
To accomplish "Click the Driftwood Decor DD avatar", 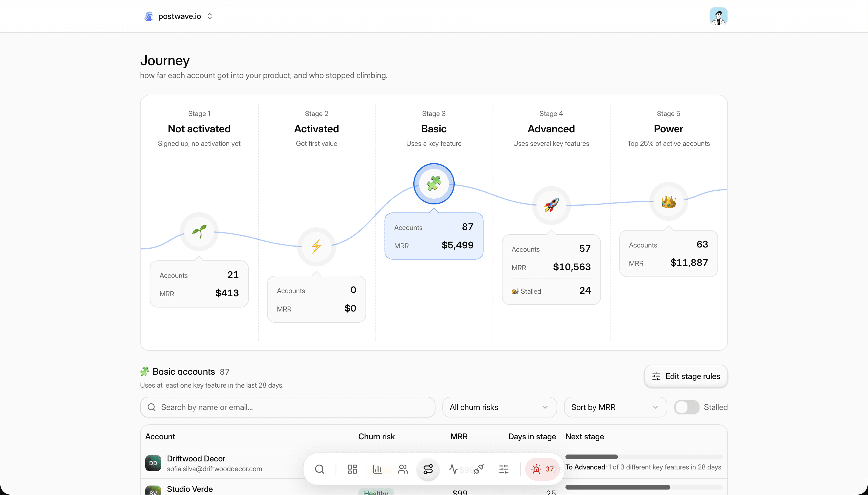I will [153, 463].
